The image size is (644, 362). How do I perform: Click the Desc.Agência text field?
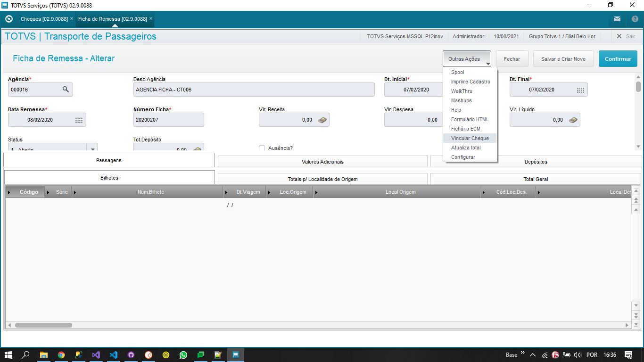254,90
